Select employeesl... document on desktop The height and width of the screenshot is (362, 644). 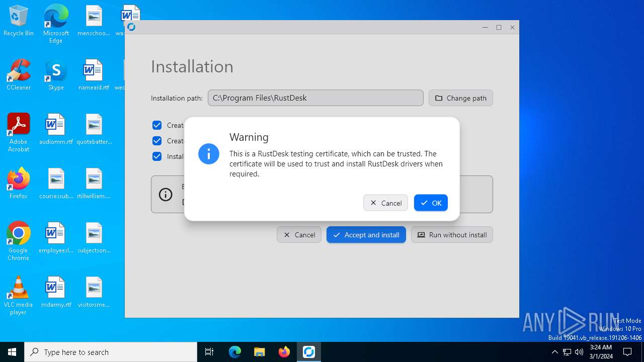(x=56, y=238)
